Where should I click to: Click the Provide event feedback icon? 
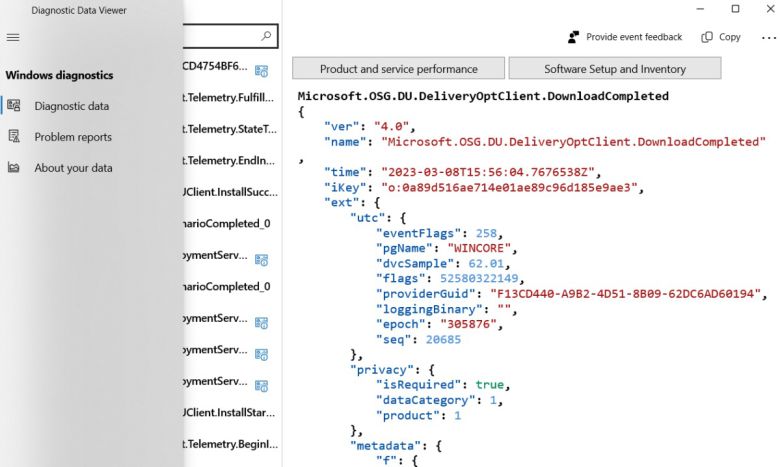pos(573,37)
